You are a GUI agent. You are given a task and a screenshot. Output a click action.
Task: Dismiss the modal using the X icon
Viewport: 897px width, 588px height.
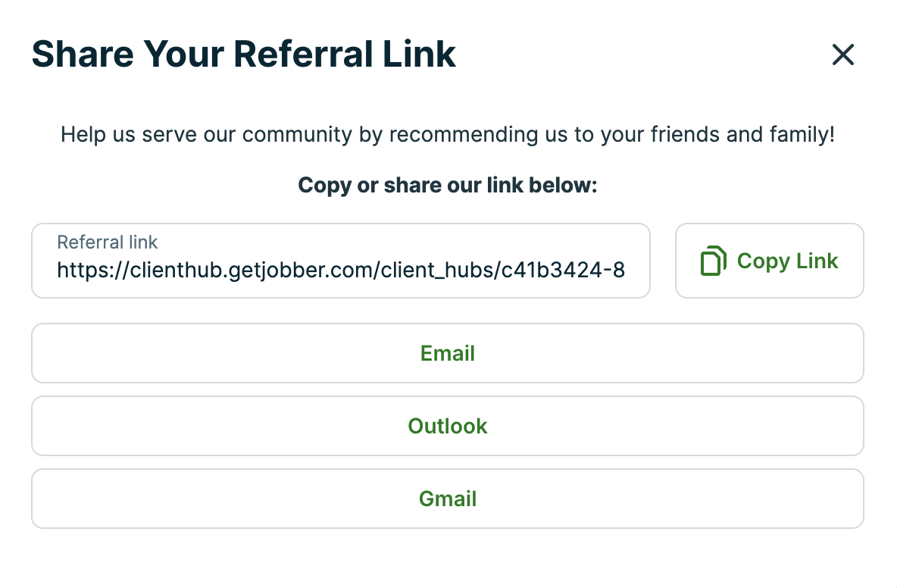(x=842, y=55)
